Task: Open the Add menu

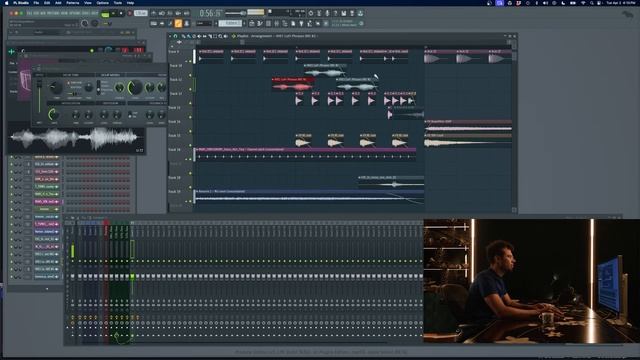Action: point(58,3)
